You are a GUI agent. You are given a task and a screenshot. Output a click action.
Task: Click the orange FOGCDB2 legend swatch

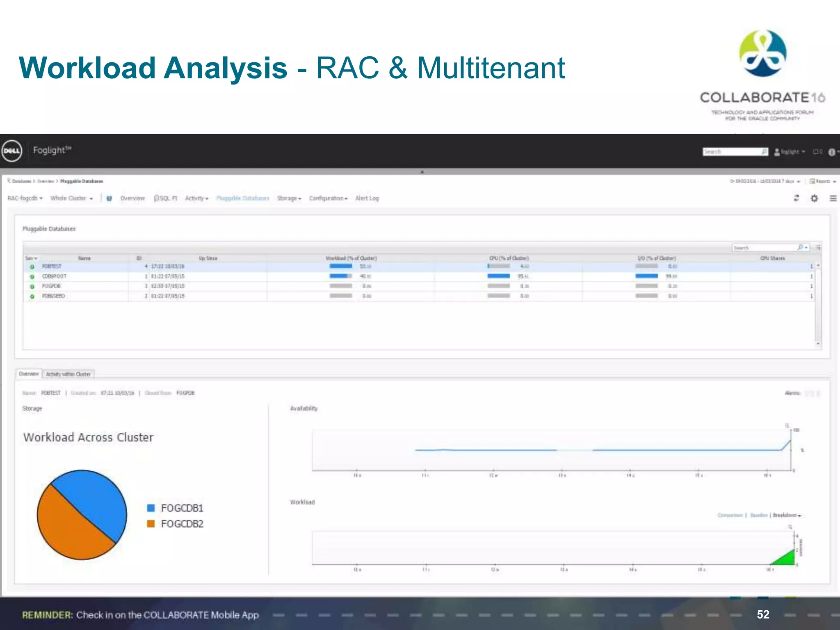point(151,524)
